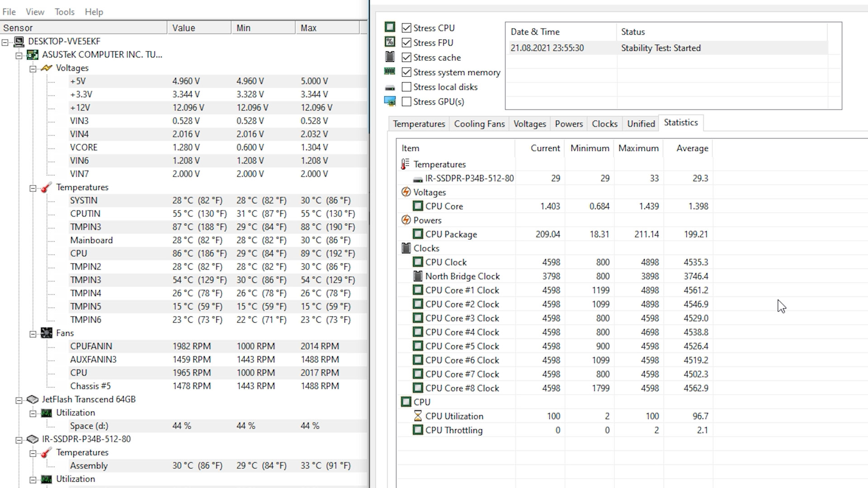Collapse the SSD Temperatures group above Assembly
This screenshot has width=868, height=488.
pos(33,453)
